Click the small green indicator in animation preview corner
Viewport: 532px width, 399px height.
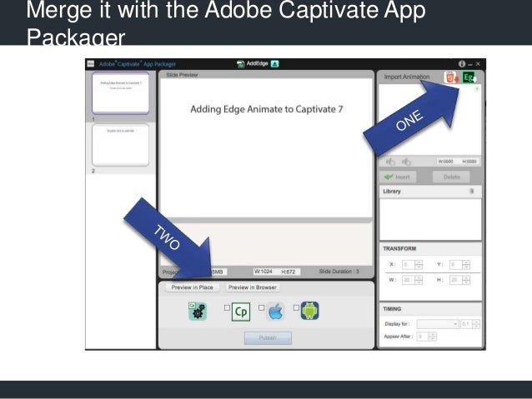(477, 89)
